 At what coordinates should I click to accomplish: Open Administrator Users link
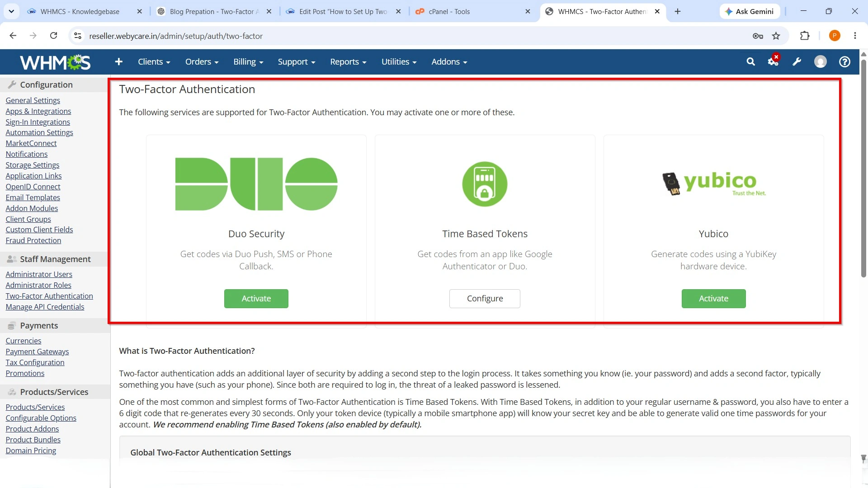pyautogui.click(x=39, y=274)
